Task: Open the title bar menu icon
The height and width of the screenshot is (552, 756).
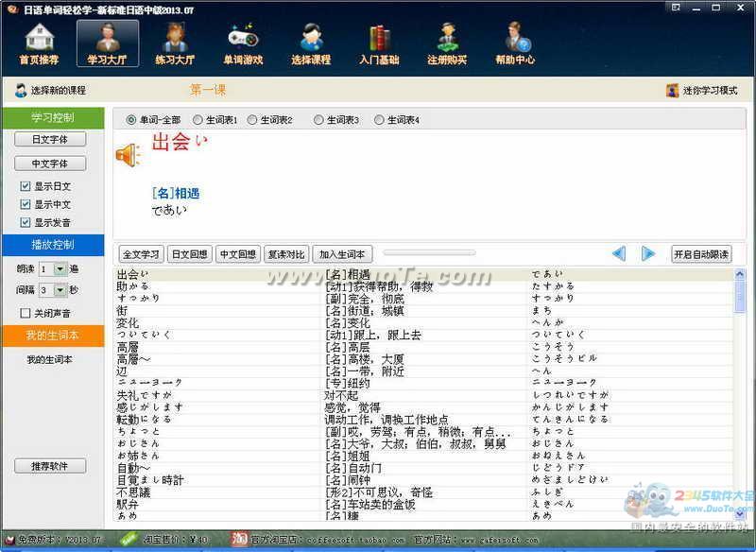Action: [x=676, y=8]
